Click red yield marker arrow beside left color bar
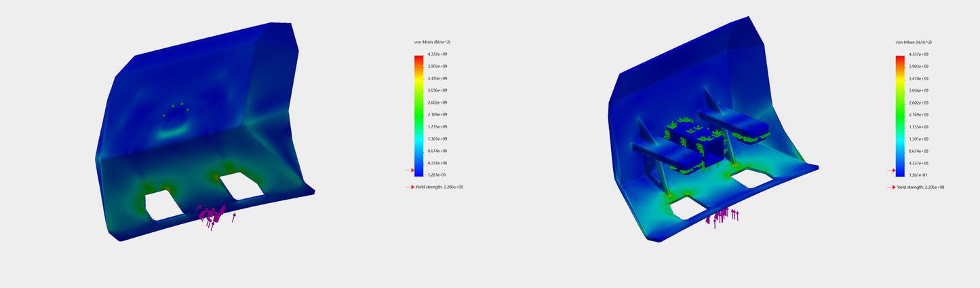The height and width of the screenshot is (288, 980). click(x=409, y=170)
